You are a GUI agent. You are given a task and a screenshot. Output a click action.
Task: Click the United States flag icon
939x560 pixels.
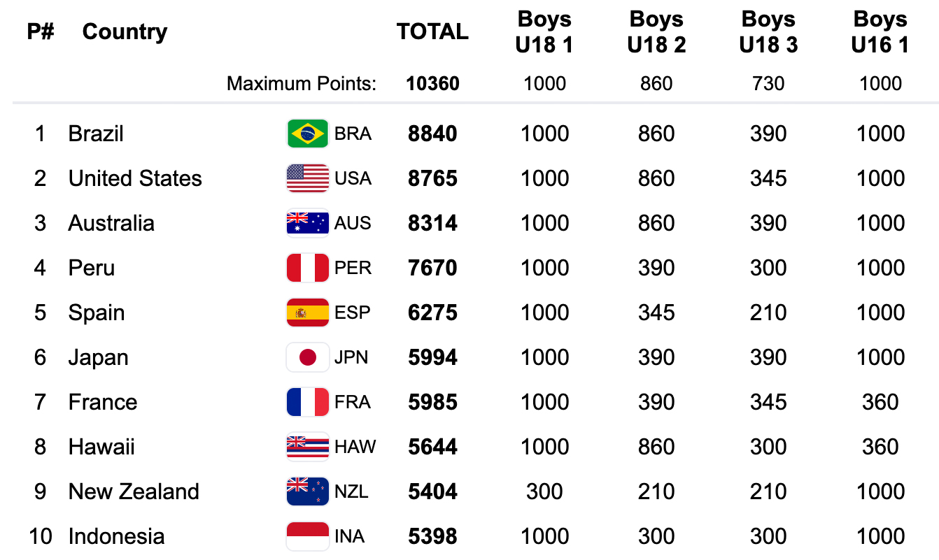[x=307, y=178]
